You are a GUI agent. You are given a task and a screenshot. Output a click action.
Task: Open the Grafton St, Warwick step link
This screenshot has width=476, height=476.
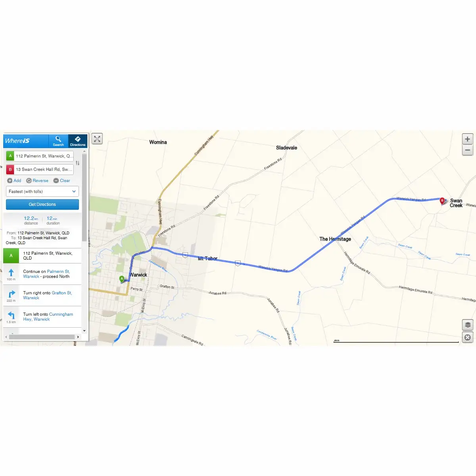[47, 296]
